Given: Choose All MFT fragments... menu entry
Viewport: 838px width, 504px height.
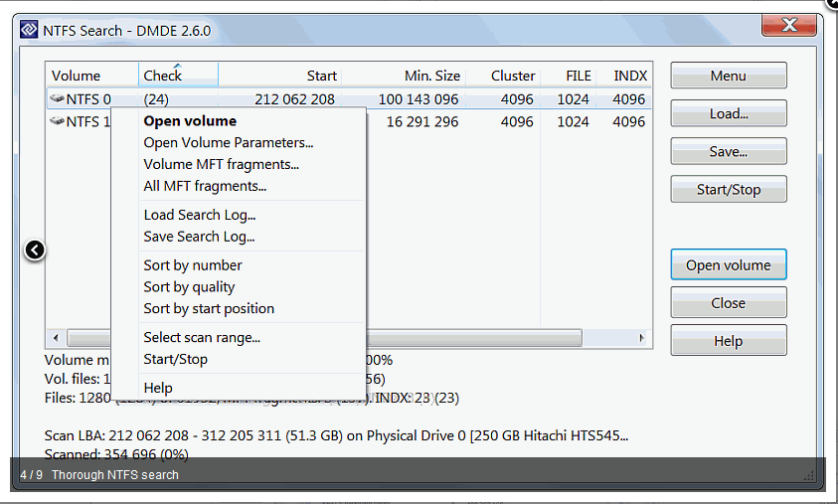Looking at the screenshot, I should click(x=205, y=186).
